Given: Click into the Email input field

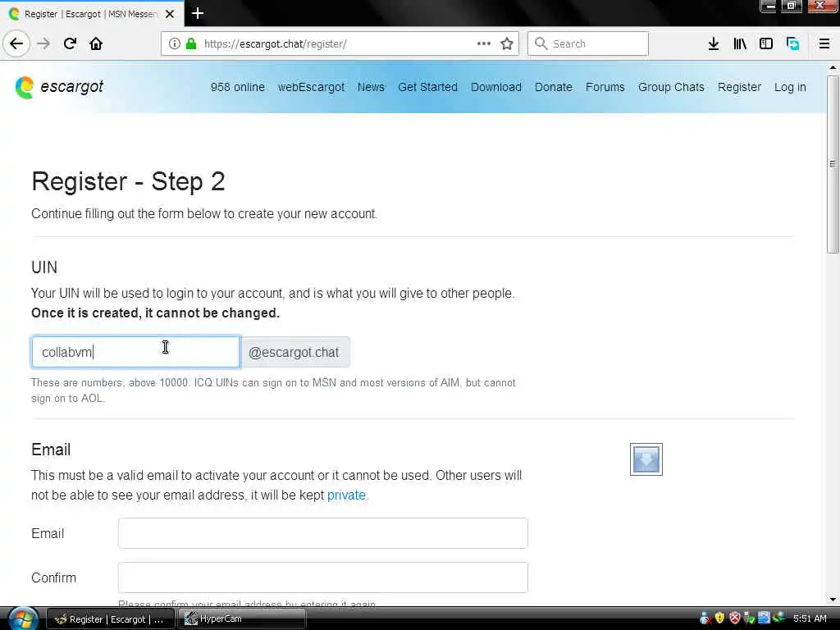Looking at the screenshot, I should click(322, 533).
